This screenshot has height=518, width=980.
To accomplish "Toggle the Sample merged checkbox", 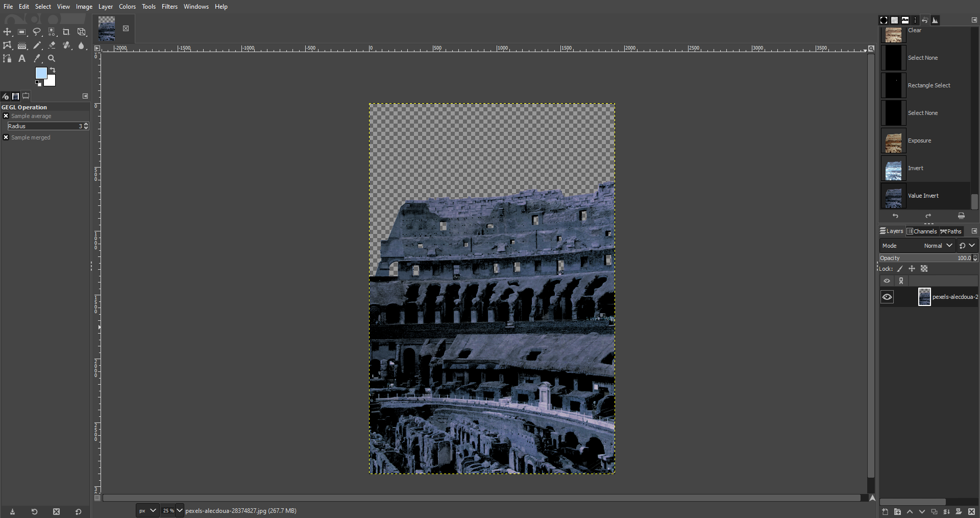I will coord(6,137).
